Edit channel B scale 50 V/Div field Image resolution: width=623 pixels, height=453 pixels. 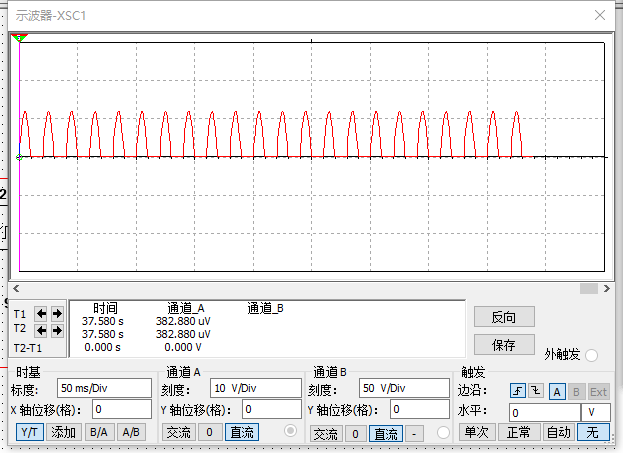pos(404,388)
